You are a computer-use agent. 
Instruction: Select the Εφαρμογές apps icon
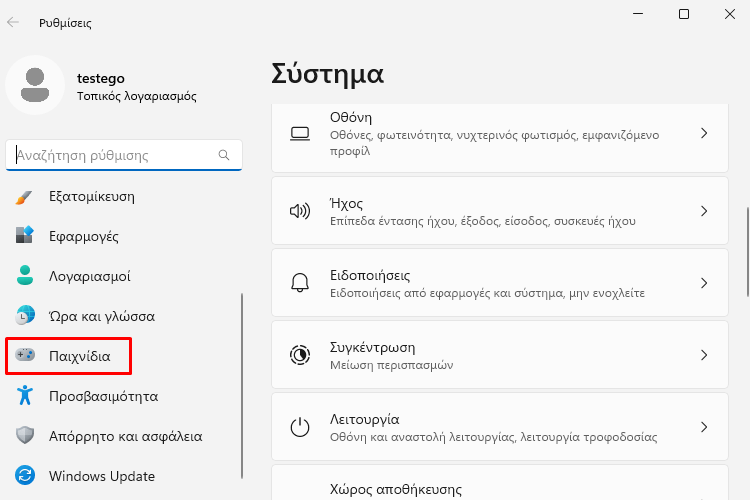point(24,236)
